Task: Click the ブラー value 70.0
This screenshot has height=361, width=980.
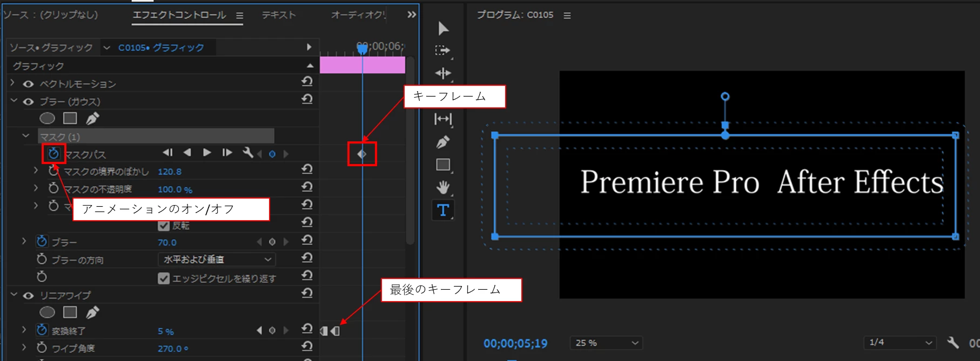Action: click(x=167, y=242)
